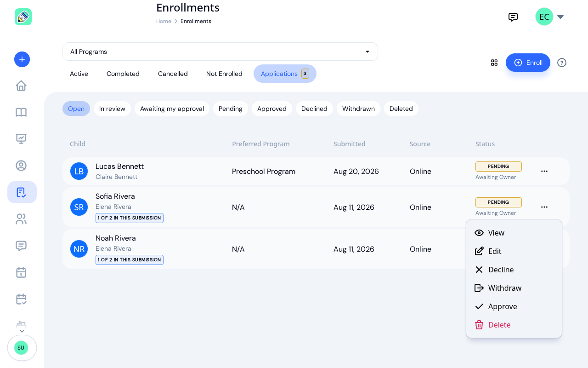Expand the account menu arrow next to EC

560,17
